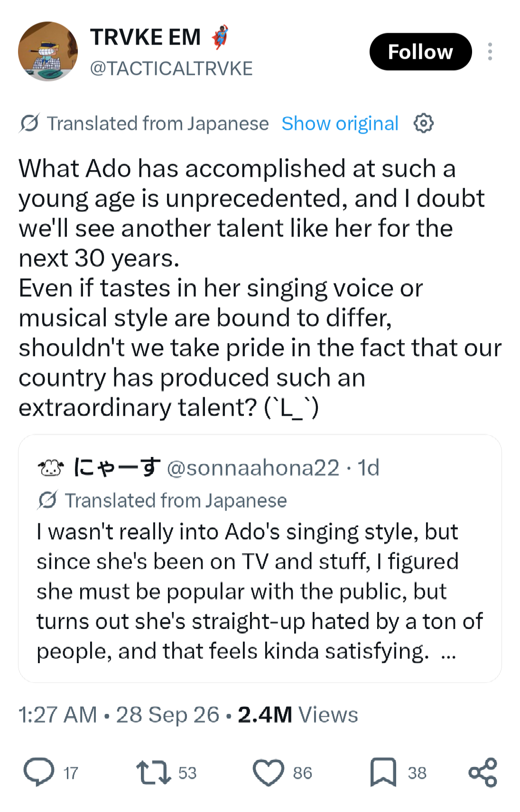Open the quoted tweet's translated label icon
Viewport: 520px width, 812px height.
pyautogui.click(x=47, y=500)
